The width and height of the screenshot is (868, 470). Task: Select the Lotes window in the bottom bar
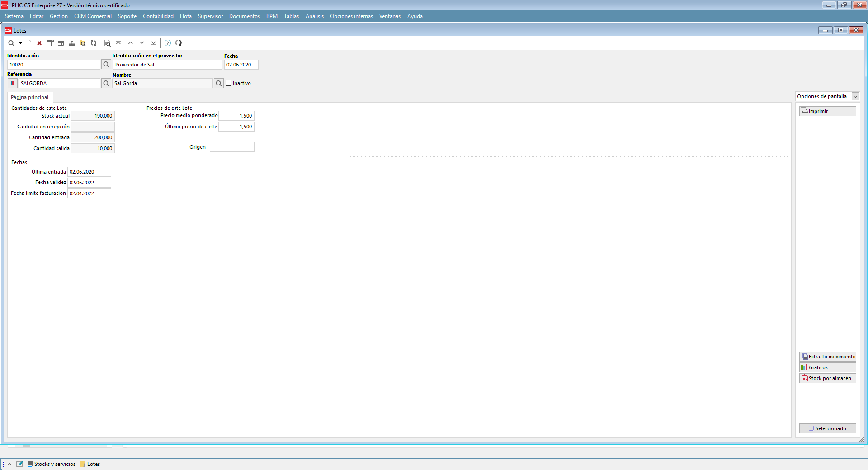pyautogui.click(x=90, y=464)
